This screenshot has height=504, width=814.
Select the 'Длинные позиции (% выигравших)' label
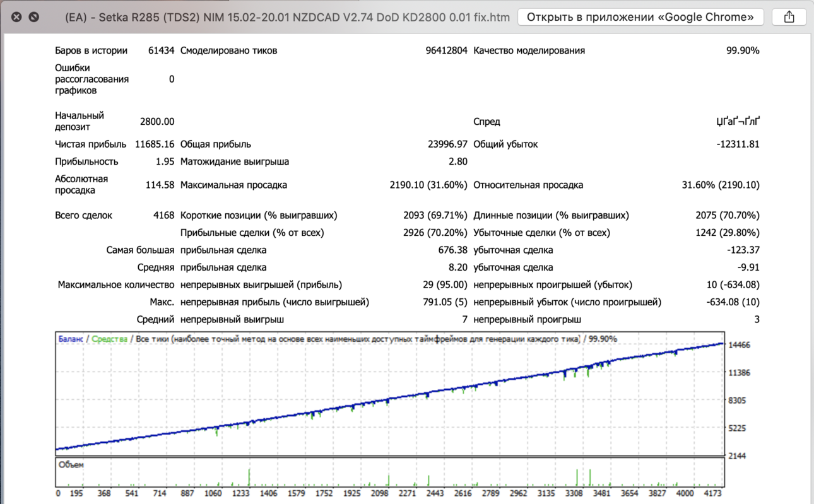551,215
